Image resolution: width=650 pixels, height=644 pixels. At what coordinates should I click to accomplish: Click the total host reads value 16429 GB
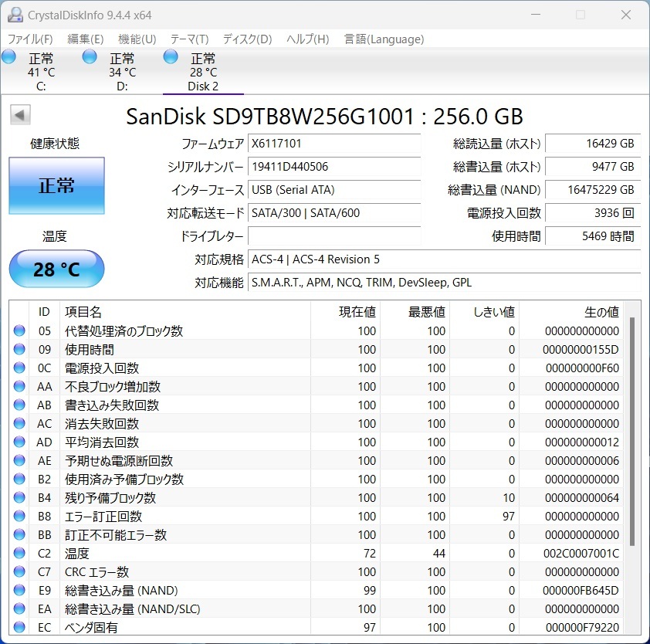593,144
